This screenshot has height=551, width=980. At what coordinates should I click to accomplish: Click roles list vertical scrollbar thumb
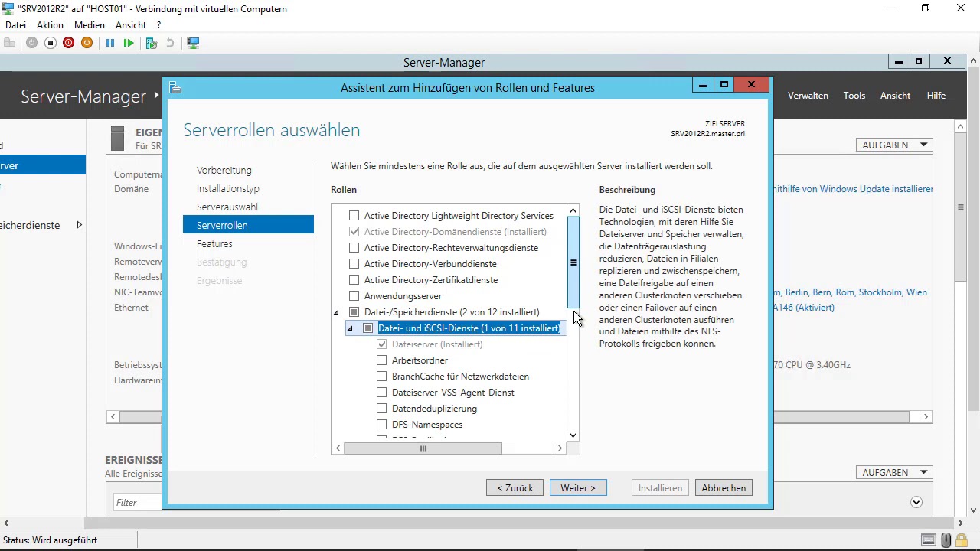(573, 262)
